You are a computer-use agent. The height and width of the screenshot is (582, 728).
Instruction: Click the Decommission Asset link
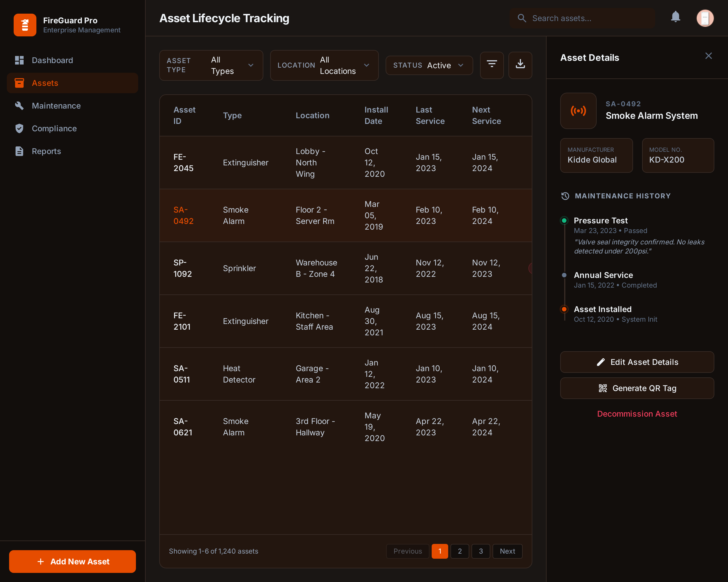click(x=637, y=414)
